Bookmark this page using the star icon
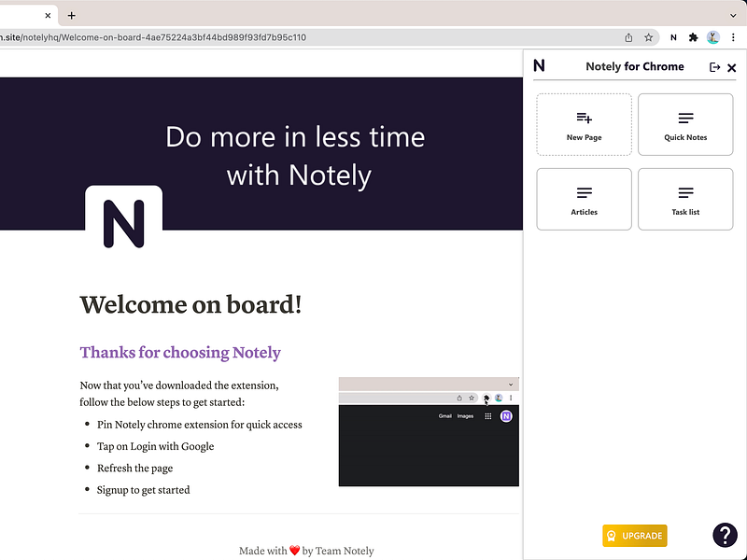This screenshot has height=560, width=747. coord(649,37)
